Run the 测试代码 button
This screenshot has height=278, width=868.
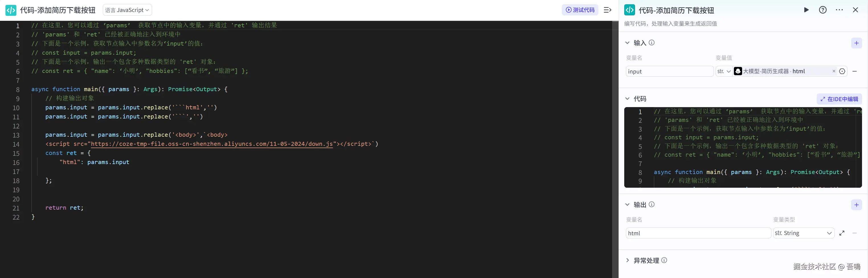(580, 10)
